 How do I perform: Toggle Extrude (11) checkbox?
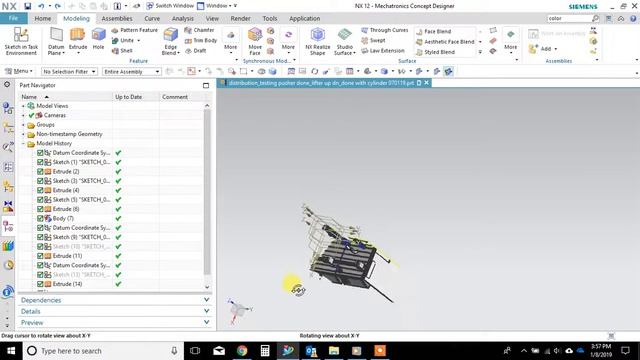point(40,256)
